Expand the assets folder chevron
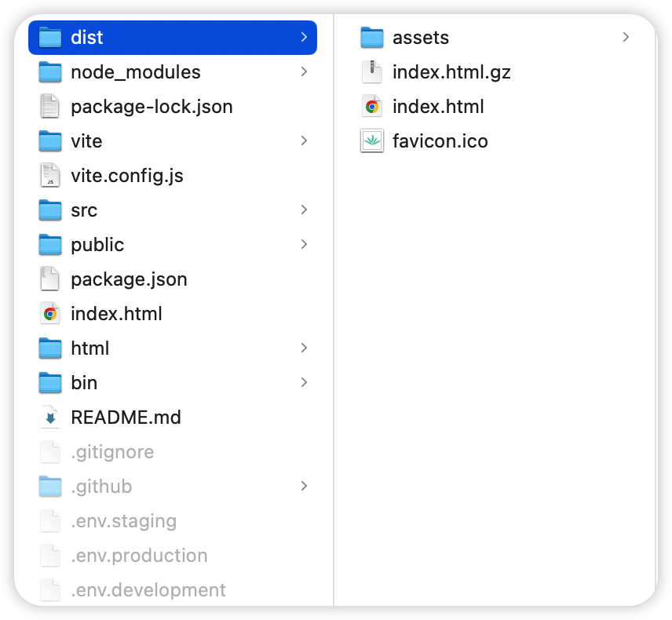This screenshot has height=620, width=672. tap(626, 38)
